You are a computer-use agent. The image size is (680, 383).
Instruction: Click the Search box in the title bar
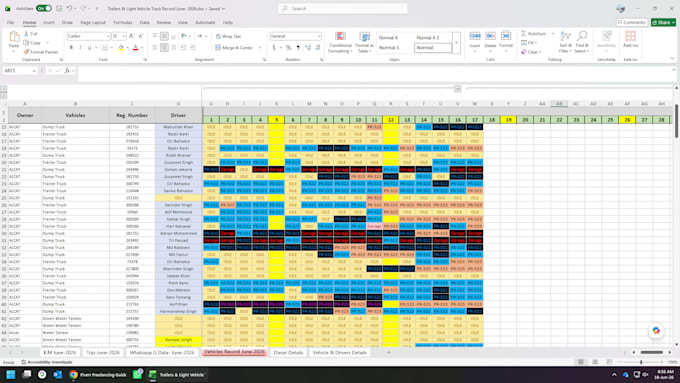point(343,8)
